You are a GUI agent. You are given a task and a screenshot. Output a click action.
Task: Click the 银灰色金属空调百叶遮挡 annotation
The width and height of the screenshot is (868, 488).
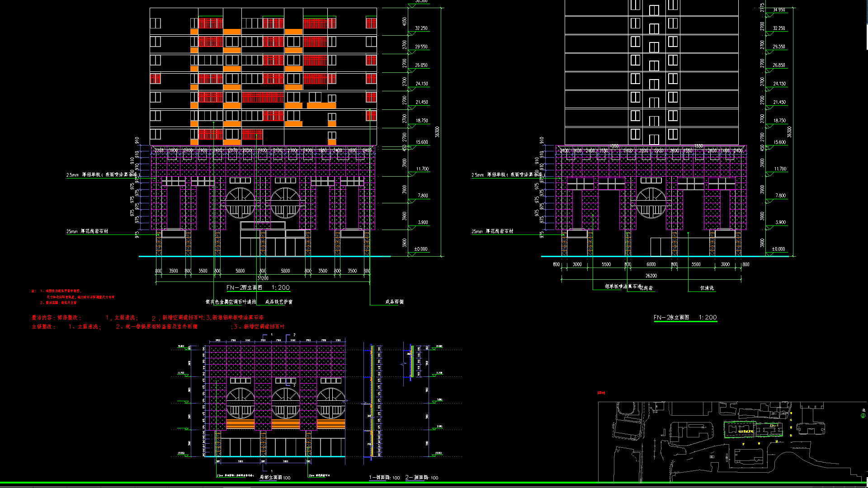coord(231,302)
